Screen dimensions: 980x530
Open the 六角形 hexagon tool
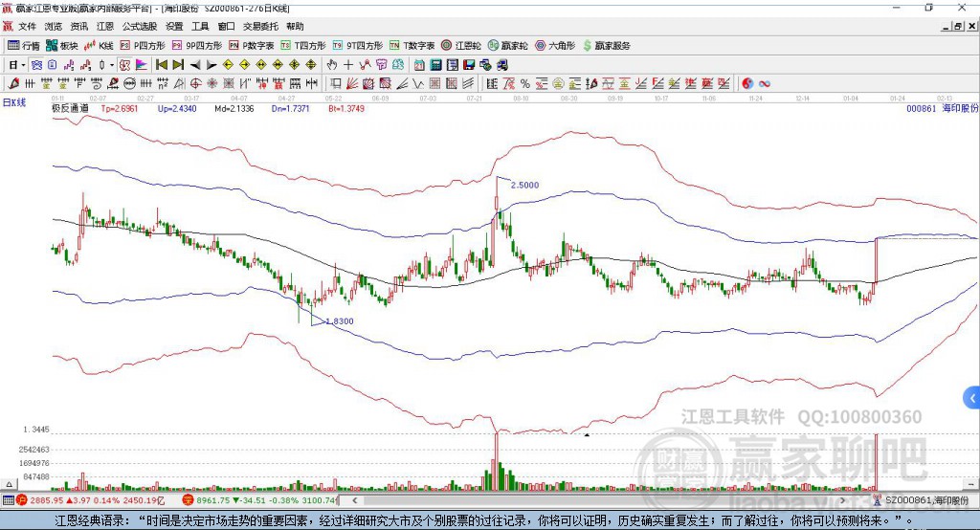(x=555, y=46)
